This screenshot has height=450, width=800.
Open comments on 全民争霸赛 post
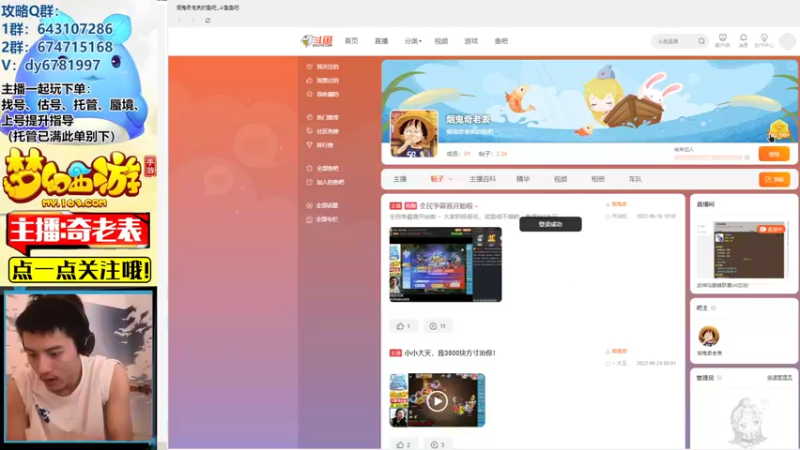(438, 326)
